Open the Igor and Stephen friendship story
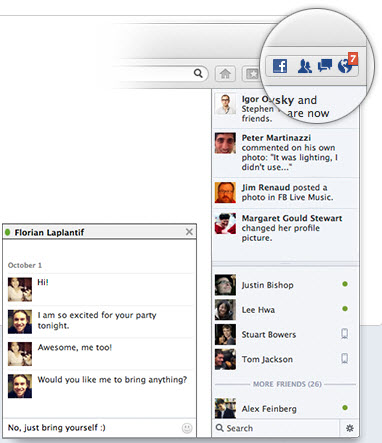The width and height of the screenshot is (382, 443). point(286,109)
